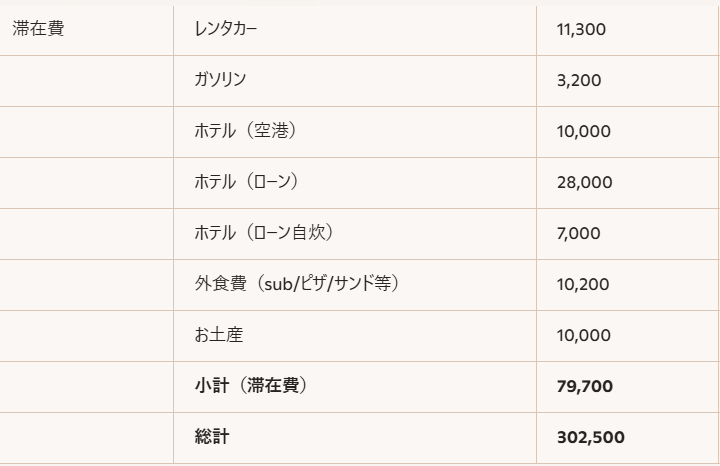The image size is (720, 466).
Task: Select the お土産 item cell
Action: tap(219, 335)
